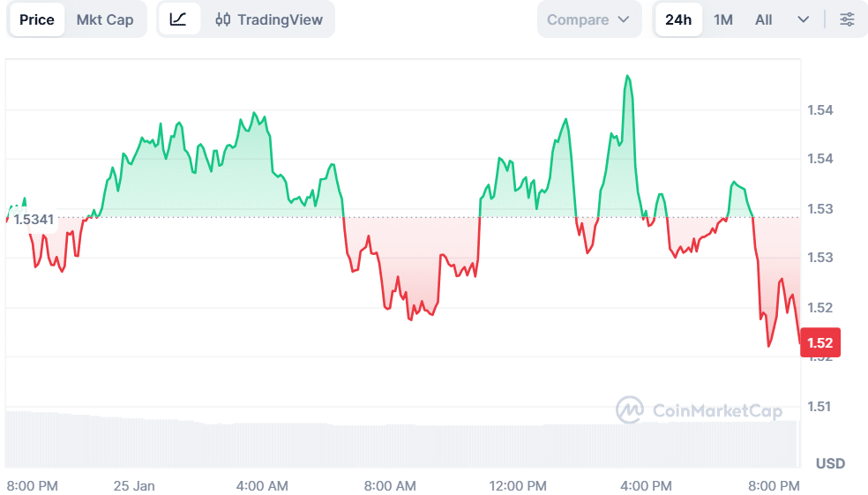868x495 pixels.
Task: Click the gray volume bars area
Action: pos(397,444)
